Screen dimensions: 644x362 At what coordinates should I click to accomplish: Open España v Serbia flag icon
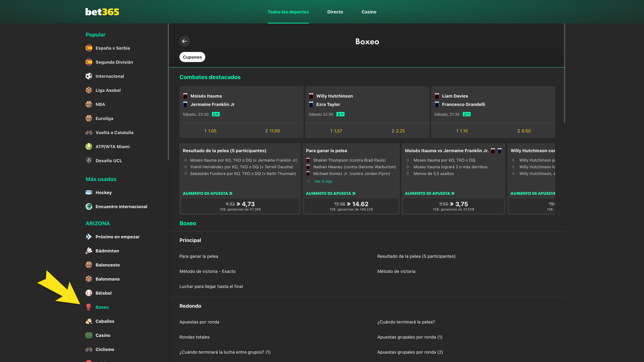pyautogui.click(x=89, y=48)
